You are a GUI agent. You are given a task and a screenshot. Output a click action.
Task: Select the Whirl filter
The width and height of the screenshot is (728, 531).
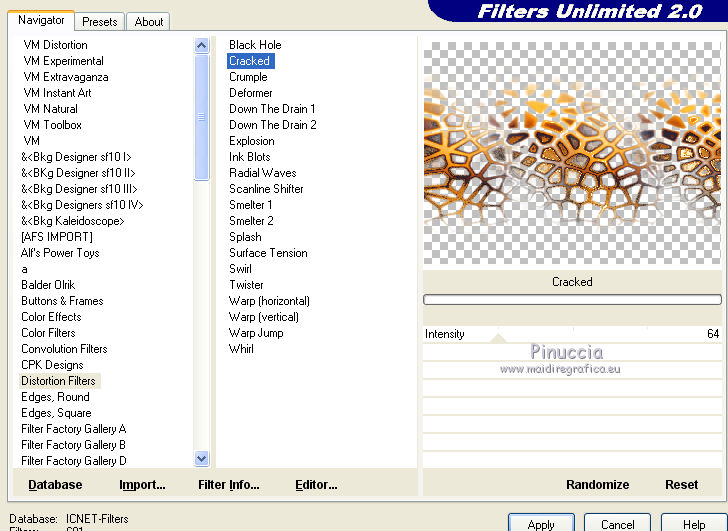(241, 349)
